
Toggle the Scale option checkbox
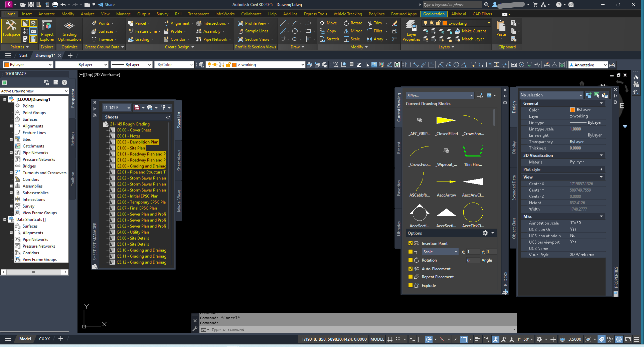[411, 252]
